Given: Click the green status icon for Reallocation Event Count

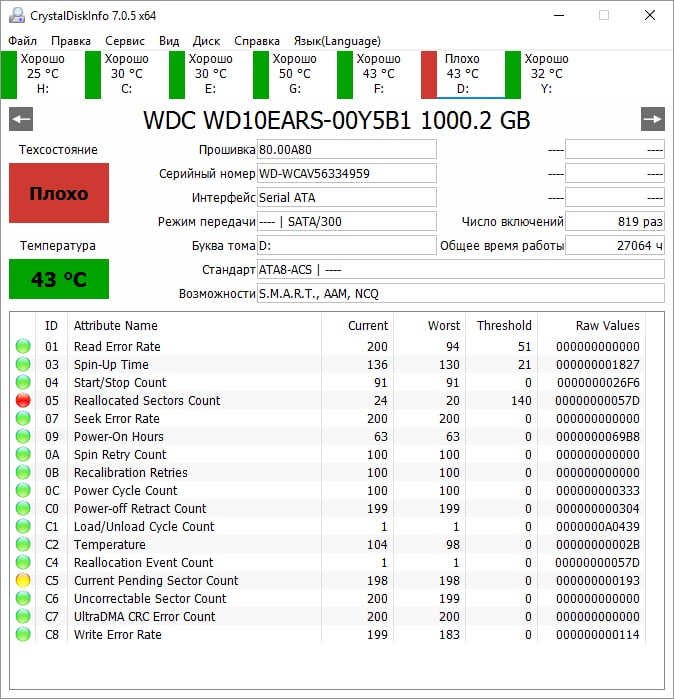Looking at the screenshot, I should 23,562.
